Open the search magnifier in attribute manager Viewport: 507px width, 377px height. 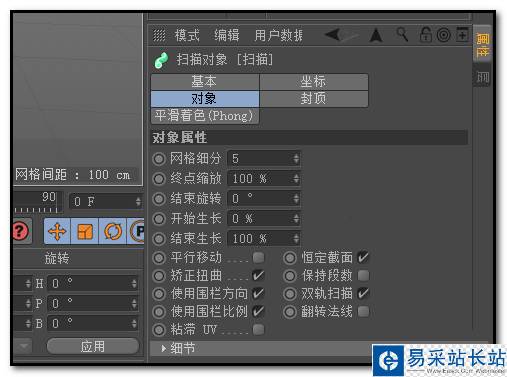(x=402, y=35)
